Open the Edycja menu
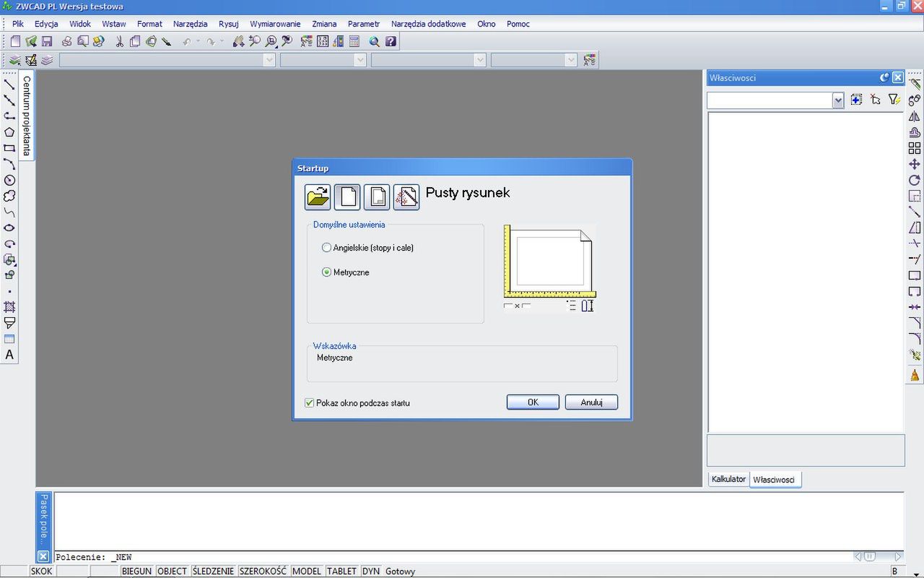This screenshot has width=924, height=578. coord(46,24)
